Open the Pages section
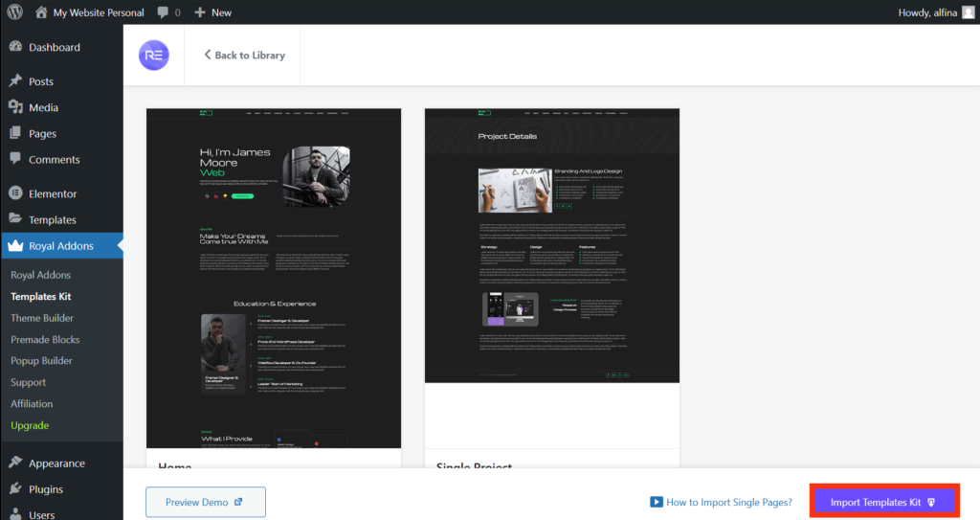 42,133
